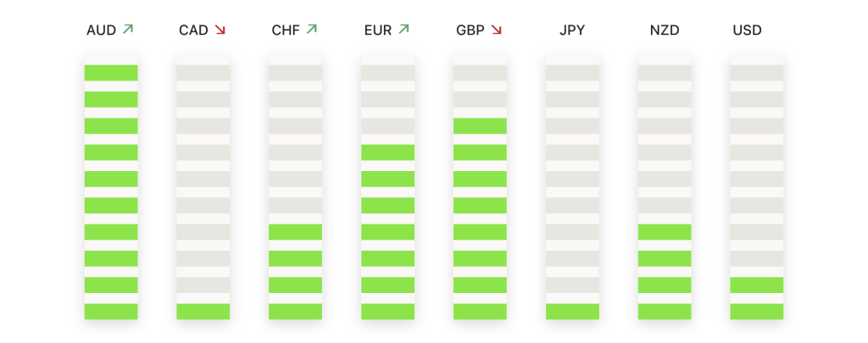Click the top gray bar in USD column
868x343 pixels.
click(x=757, y=73)
